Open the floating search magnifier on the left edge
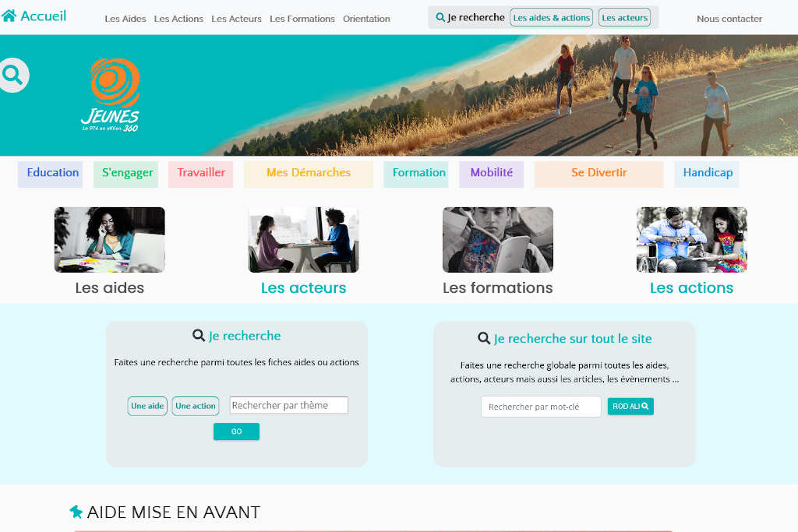Screen dimensions: 798x532 [x=14, y=75]
